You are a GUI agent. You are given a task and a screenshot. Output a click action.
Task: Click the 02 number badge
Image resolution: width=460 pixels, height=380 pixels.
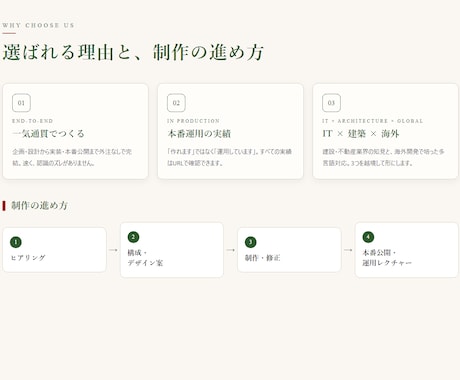tap(176, 103)
